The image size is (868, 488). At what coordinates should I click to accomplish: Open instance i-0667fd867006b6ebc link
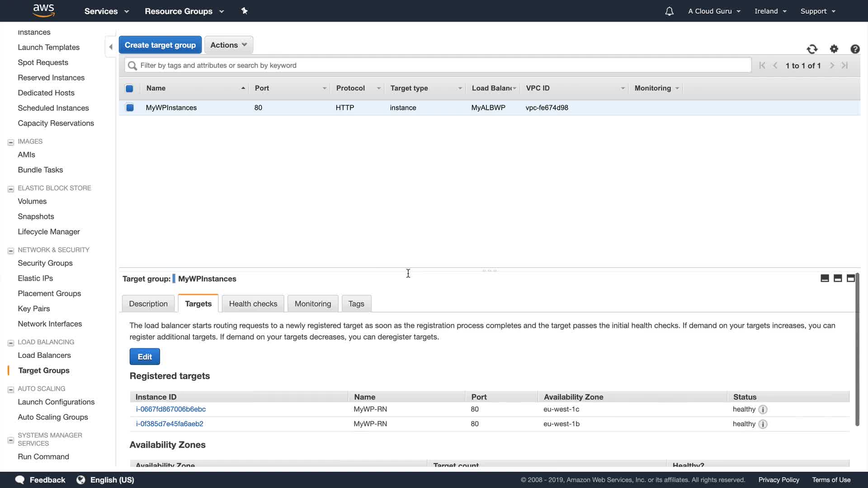170,409
